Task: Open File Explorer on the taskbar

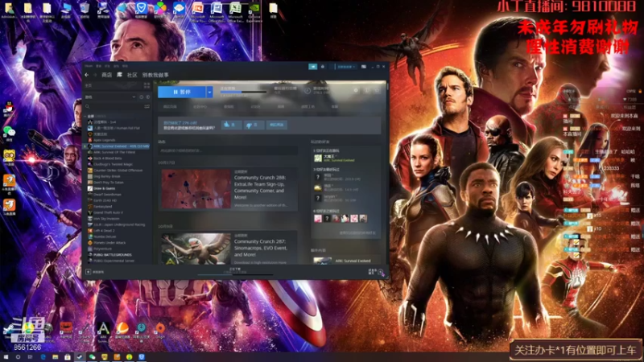Action: pos(55,357)
